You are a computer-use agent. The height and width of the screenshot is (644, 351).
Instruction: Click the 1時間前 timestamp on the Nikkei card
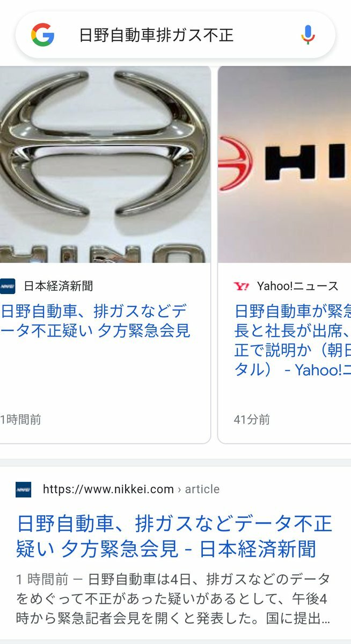click(x=20, y=420)
